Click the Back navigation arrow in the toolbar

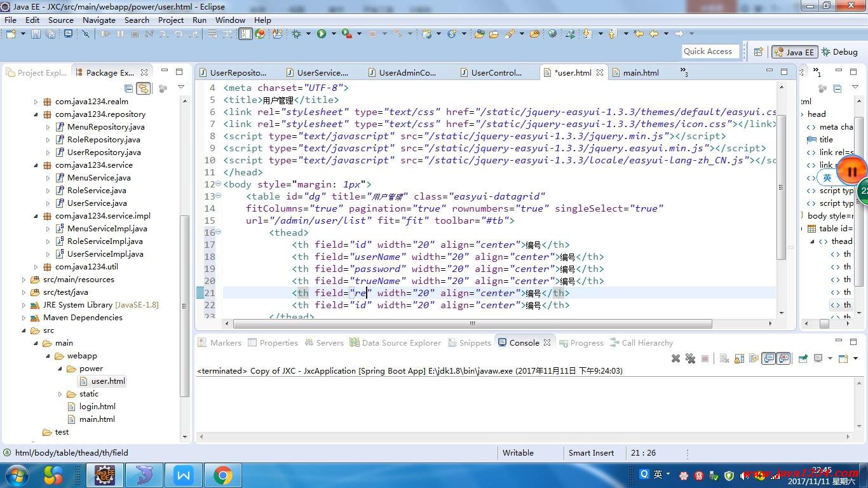[x=653, y=34]
